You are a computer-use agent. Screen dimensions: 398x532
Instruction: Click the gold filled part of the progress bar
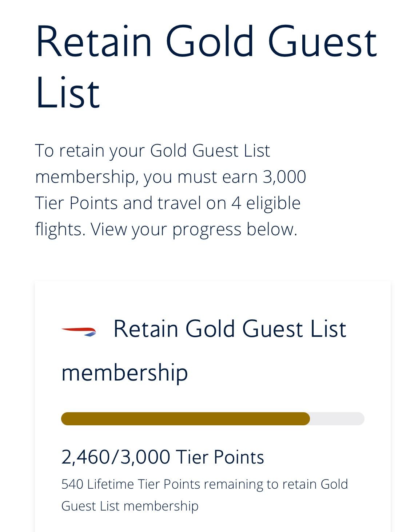tap(186, 419)
